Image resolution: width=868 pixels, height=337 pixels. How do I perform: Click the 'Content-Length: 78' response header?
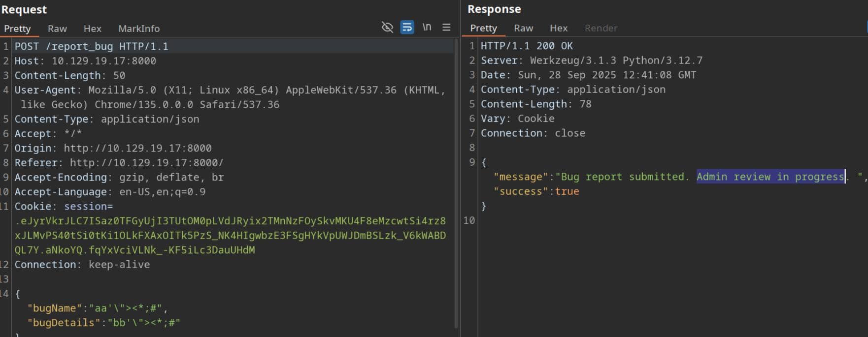click(536, 104)
